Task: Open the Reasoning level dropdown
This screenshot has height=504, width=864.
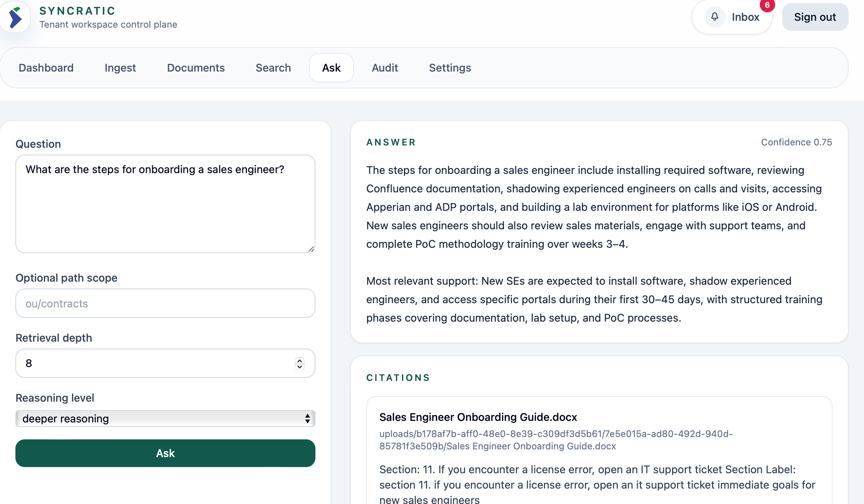Action: point(165,419)
